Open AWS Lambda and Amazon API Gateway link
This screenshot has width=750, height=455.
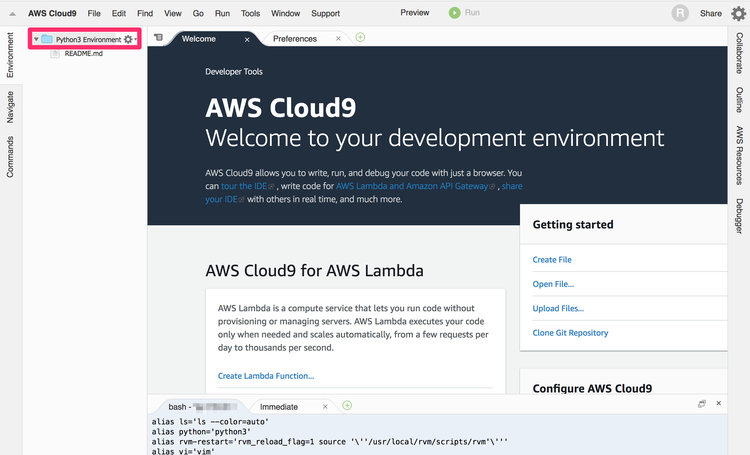pyautogui.click(x=412, y=186)
